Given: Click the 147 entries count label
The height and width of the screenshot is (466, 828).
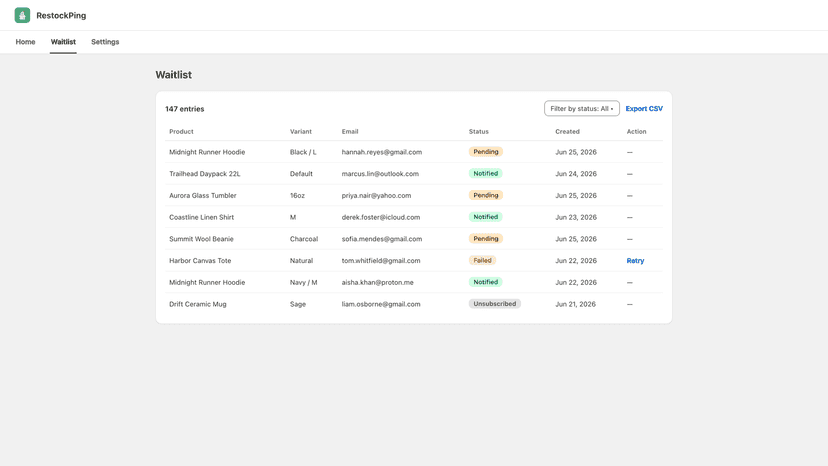Looking at the screenshot, I should [184, 109].
